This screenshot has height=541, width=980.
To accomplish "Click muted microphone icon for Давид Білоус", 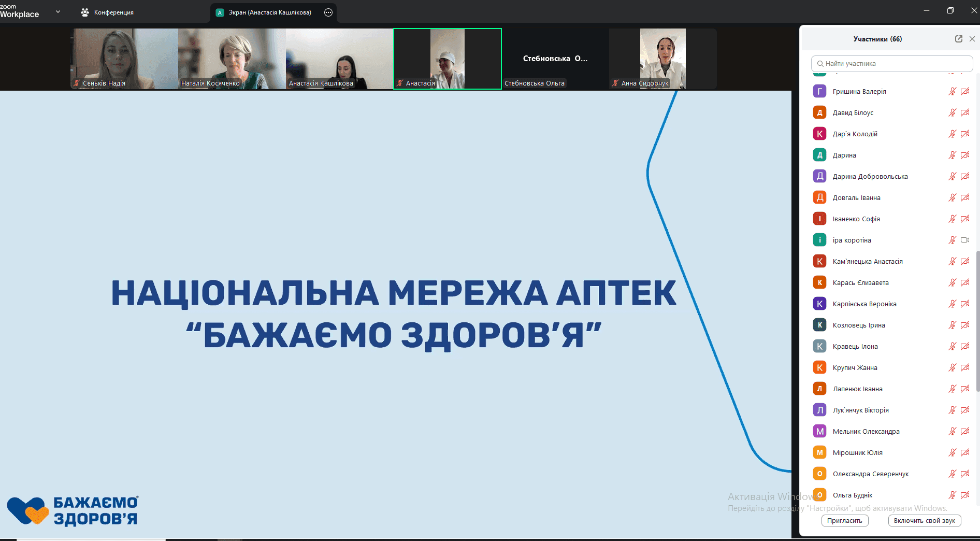I will click(x=952, y=112).
